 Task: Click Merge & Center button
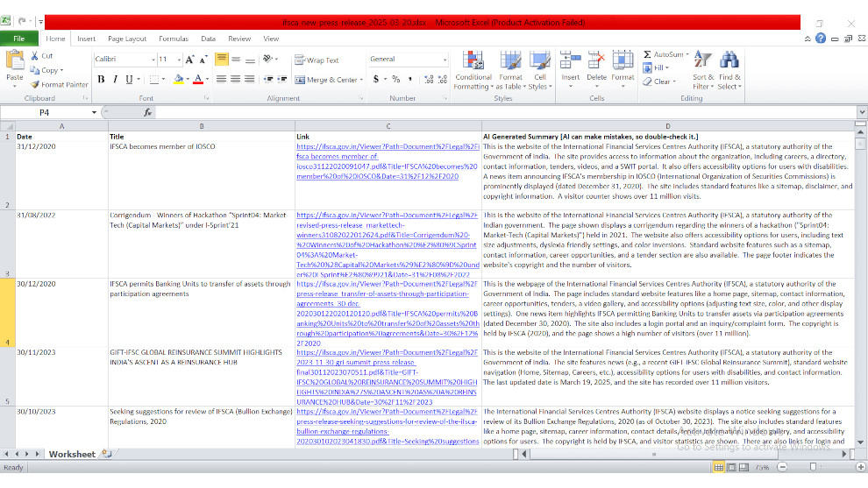(x=326, y=80)
